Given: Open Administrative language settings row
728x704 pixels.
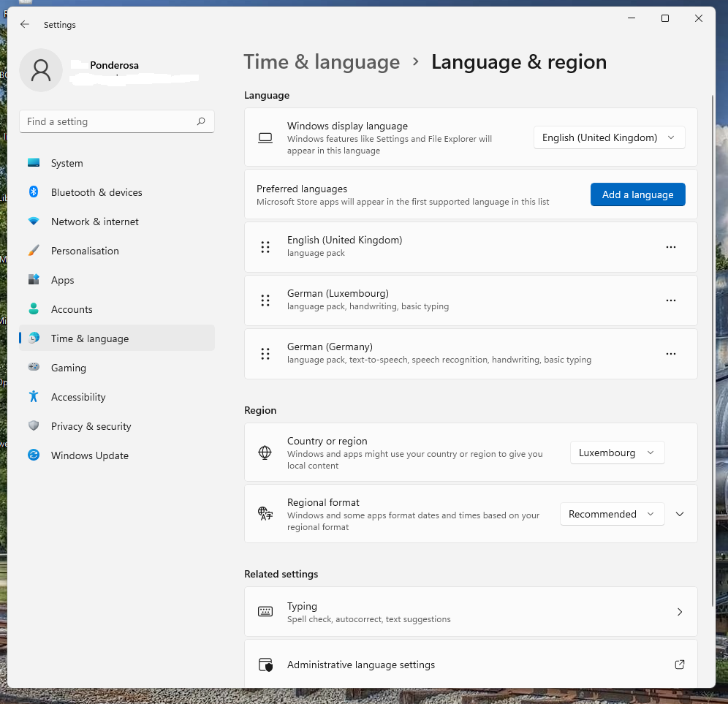Looking at the screenshot, I should 471,664.
